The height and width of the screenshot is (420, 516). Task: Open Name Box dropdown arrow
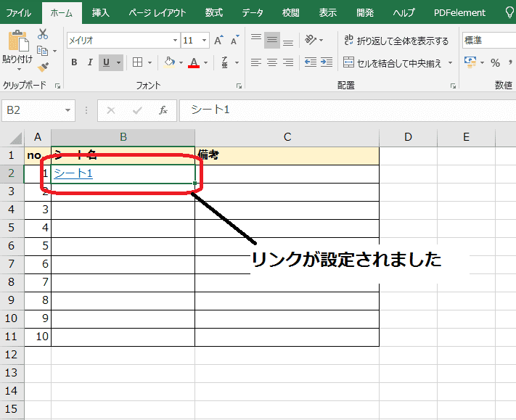tap(67, 110)
